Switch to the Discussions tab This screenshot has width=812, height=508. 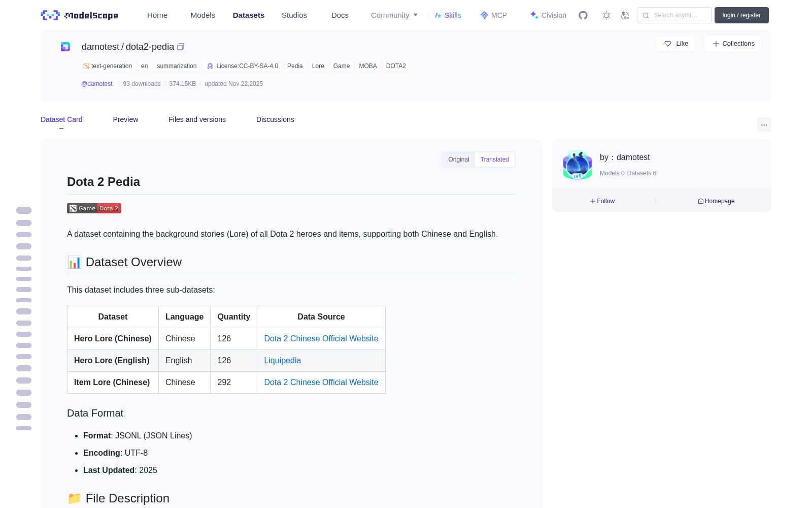coord(275,119)
